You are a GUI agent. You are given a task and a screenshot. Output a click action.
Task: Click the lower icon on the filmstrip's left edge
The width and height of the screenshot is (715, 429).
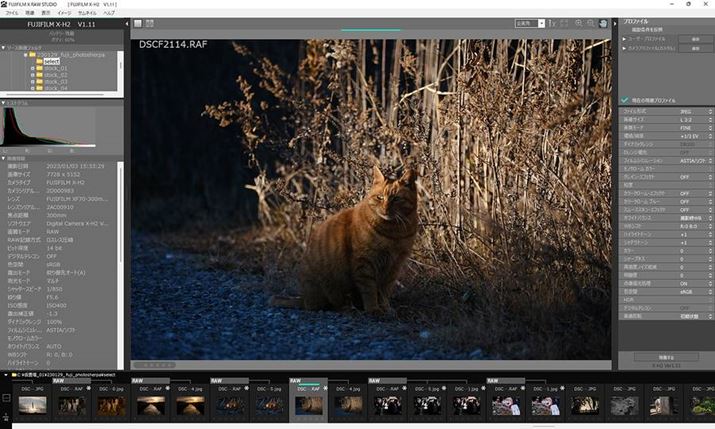coord(6,416)
